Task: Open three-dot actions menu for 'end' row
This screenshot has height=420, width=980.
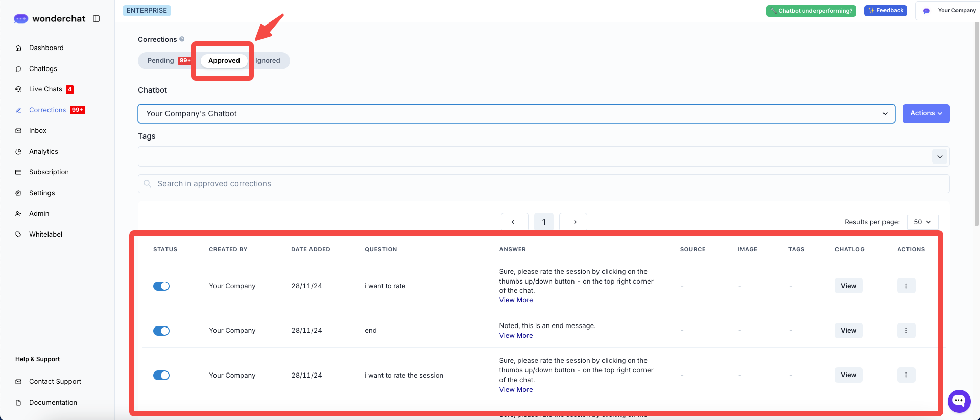Action: (x=906, y=331)
